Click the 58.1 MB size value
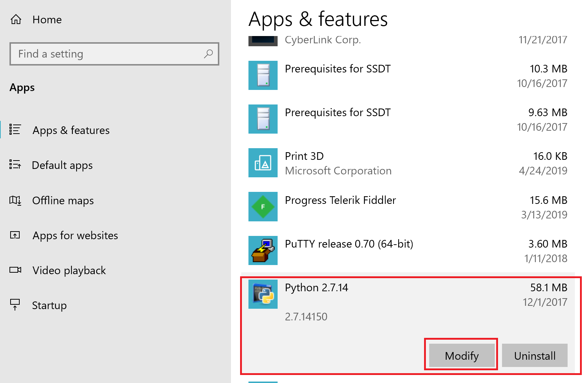 tap(549, 288)
